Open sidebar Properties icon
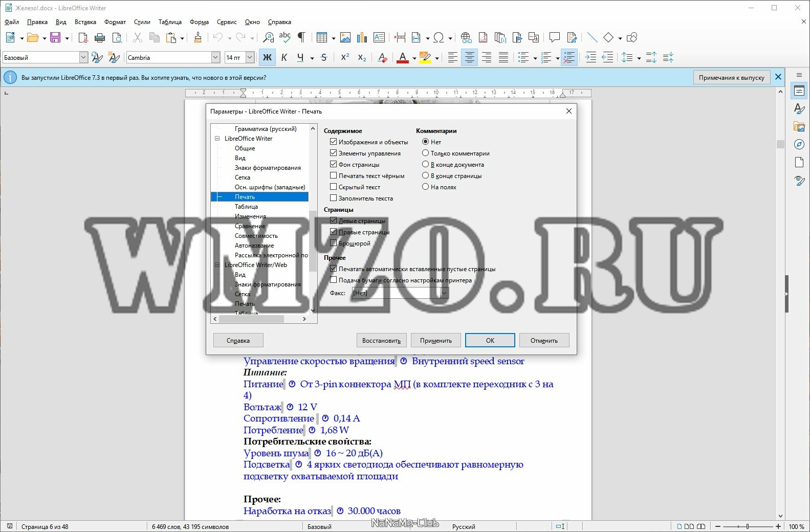810x532 pixels. [799, 91]
